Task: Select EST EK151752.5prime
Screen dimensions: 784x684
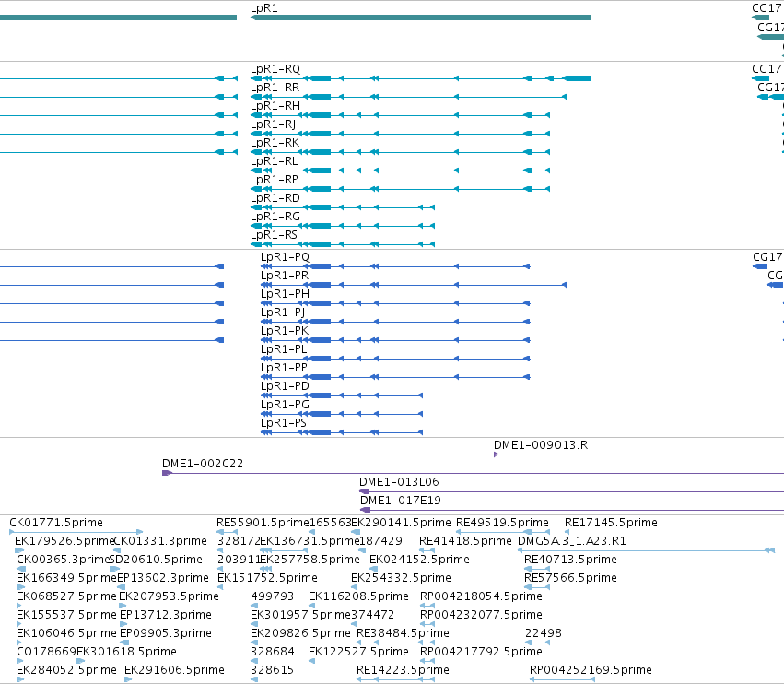Action: [x=267, y=578]
